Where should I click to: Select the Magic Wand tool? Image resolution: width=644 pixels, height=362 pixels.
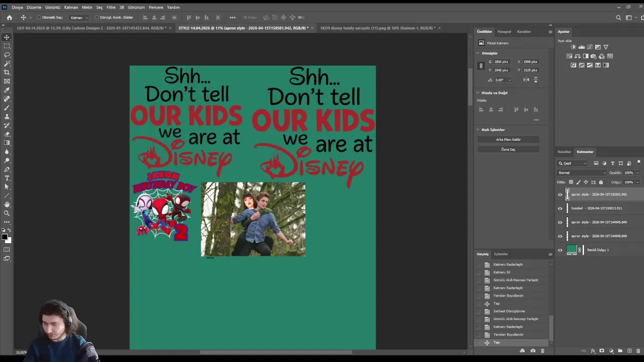click(x=7, y=64)
